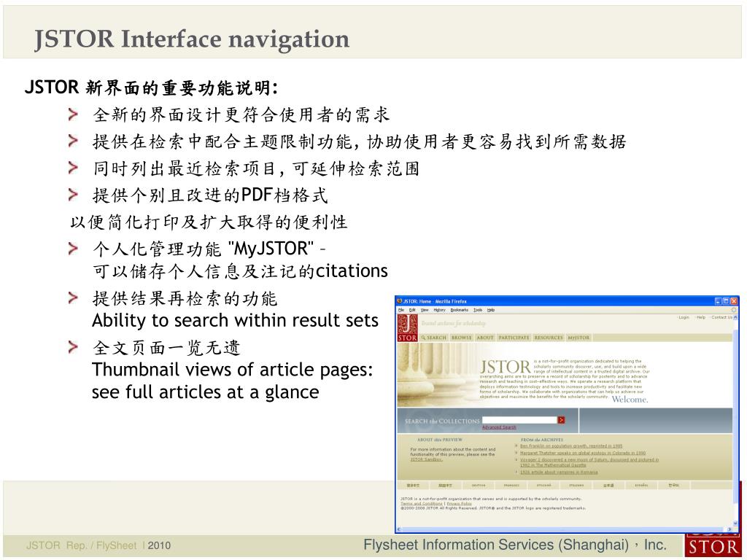
Task: Click in the Search the Collections input field
Action: (519, 420)
